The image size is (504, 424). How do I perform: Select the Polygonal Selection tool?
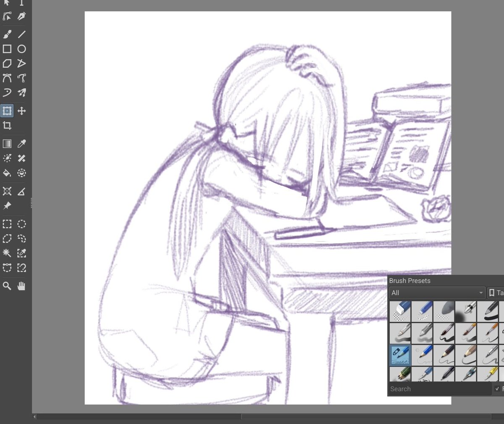coord(7,239)
